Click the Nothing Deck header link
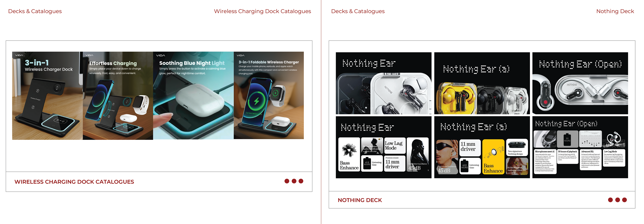Screen dimensions: 644x224 coord(615,11)
